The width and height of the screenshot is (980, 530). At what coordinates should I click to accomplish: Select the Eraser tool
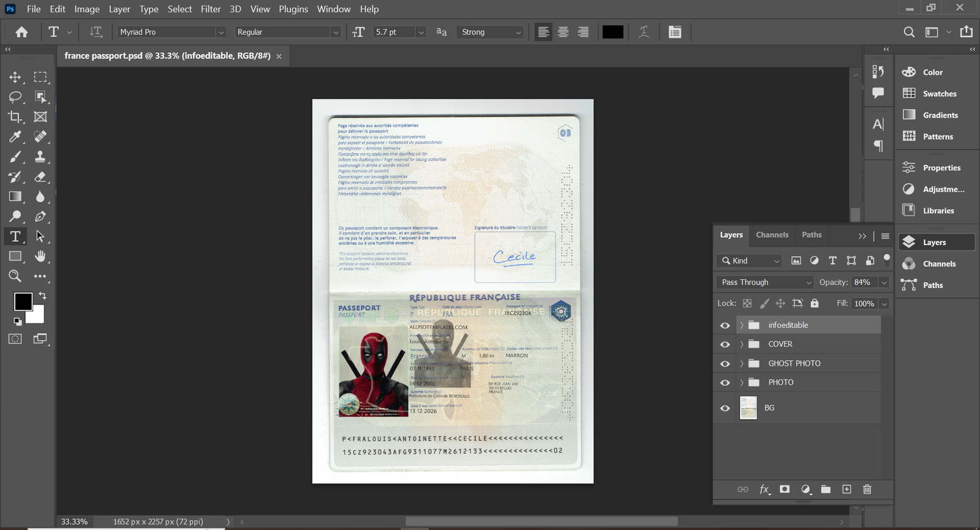[x=40, y=177]
